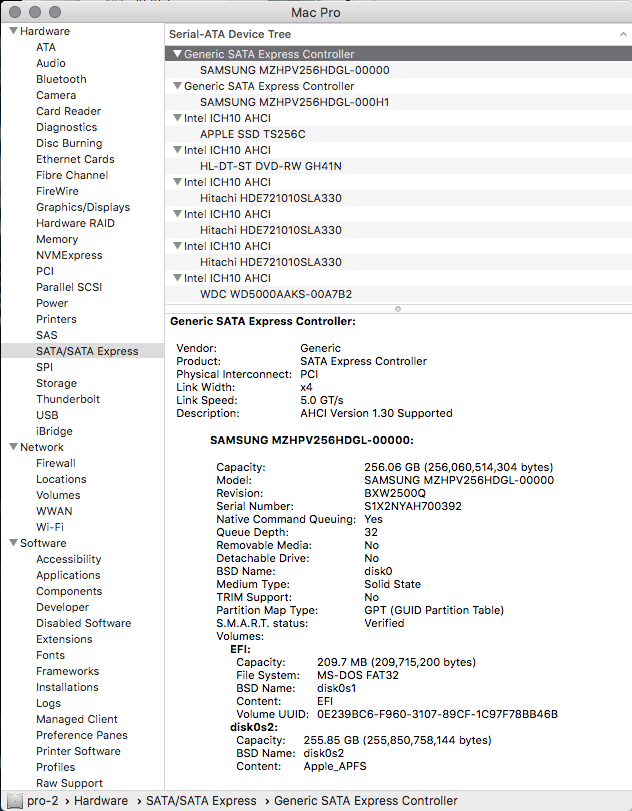
Task: Click the EFI Volume UUID value
Action: click(437, 714)
